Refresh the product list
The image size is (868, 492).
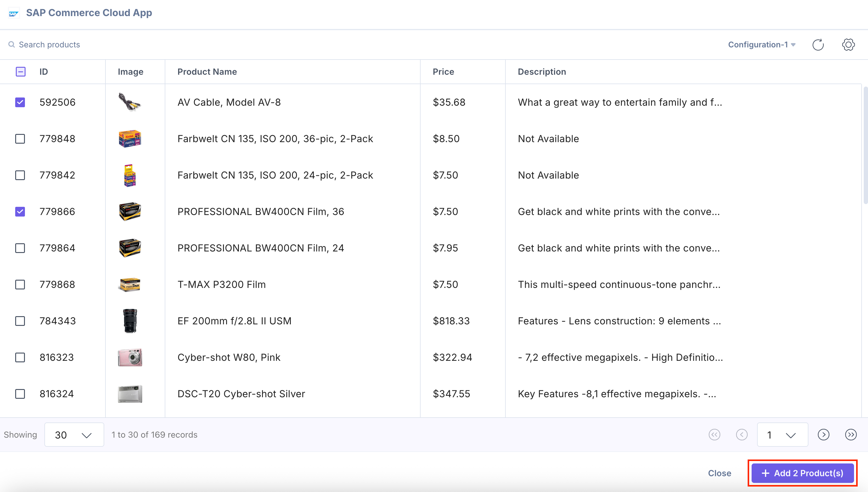tap(818, 45)
